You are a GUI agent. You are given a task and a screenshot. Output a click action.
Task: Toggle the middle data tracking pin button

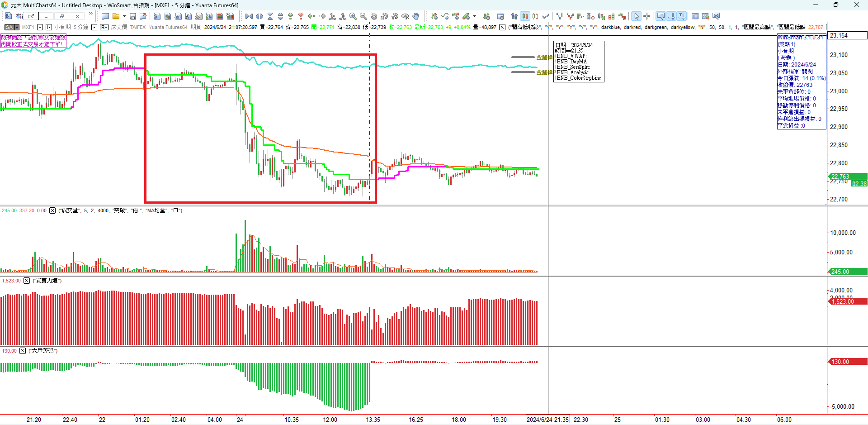click(671, 16)
